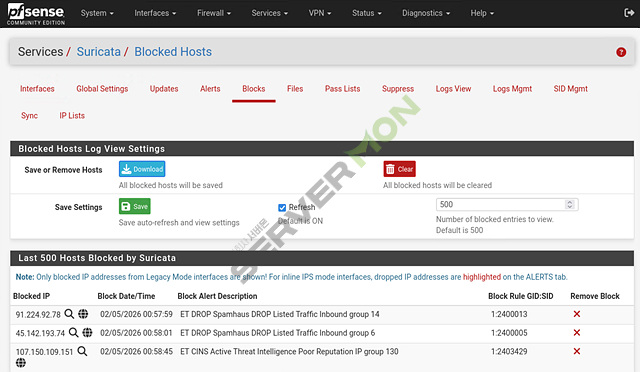The width and height of the screenshot is (640, 372).
Task: Remove block for 45.142.193.74 via red X
Action: [x=577, y=332]
